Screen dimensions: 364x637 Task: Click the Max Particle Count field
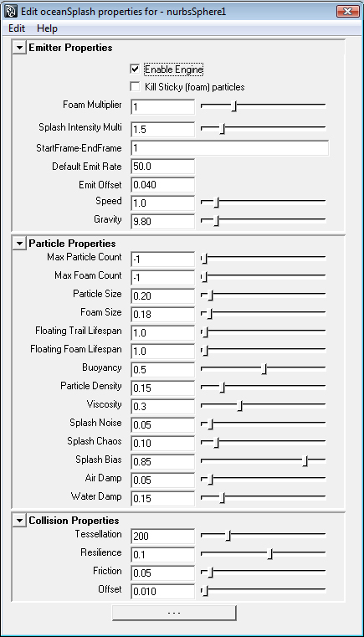163,259
